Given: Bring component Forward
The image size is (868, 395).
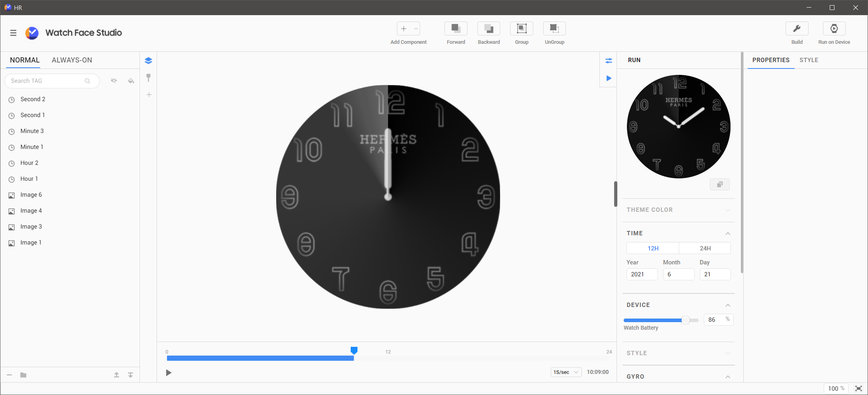Looking at the screenshot, I should pyautogui.click(x=456, y=29).
